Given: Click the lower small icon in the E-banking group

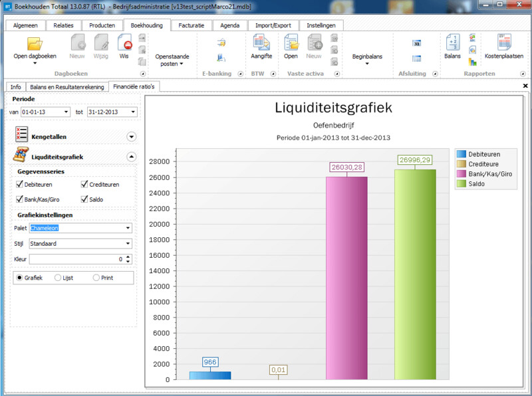Looking at the screenshot, I should 221,58.
